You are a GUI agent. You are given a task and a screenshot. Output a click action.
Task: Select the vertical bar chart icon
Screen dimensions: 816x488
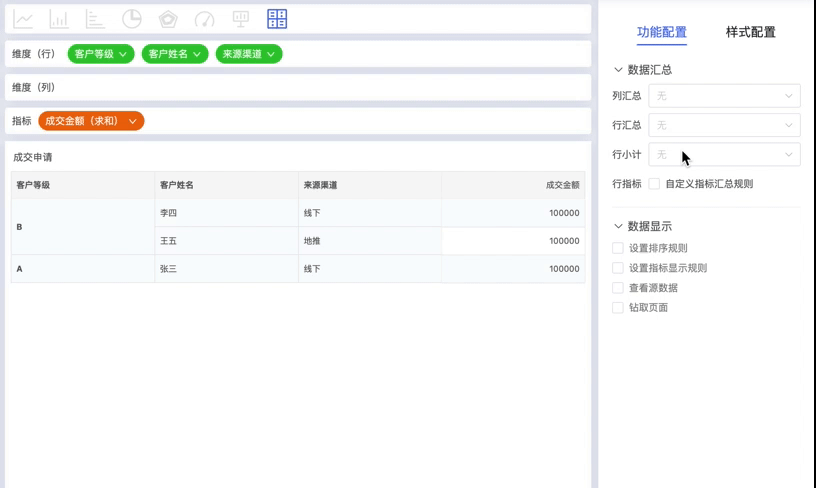coord(58,19)
